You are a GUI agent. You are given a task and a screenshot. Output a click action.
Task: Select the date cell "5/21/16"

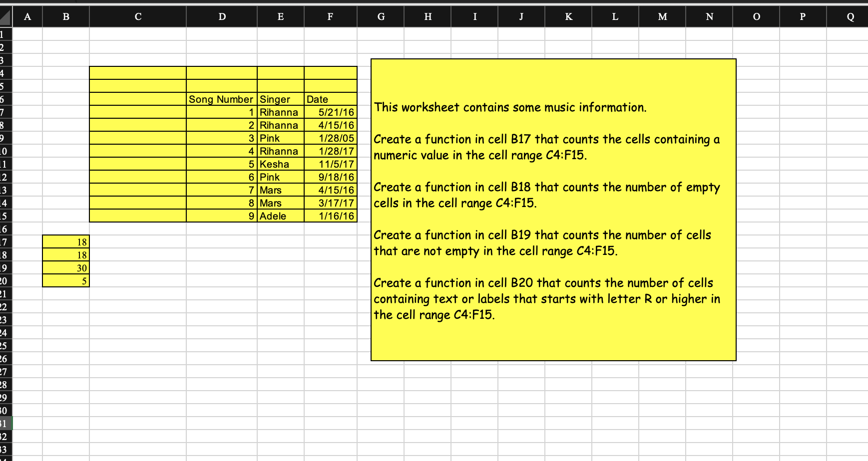[331, 112]
